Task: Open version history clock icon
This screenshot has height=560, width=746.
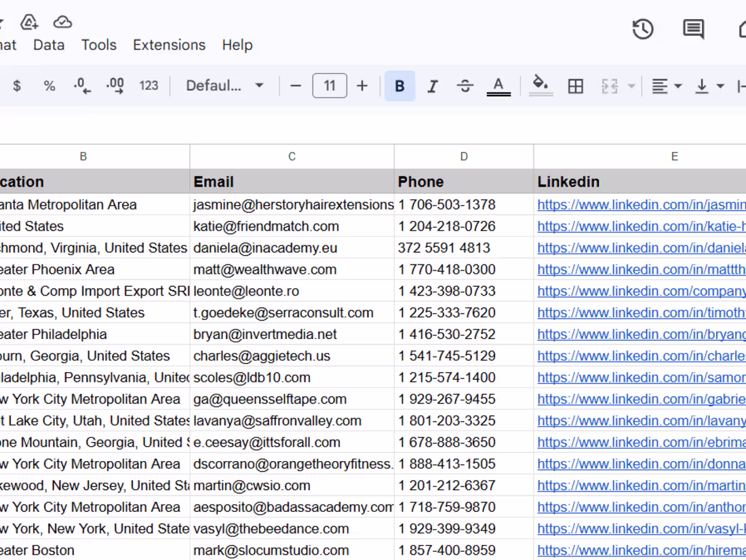Action: [642, 29]
